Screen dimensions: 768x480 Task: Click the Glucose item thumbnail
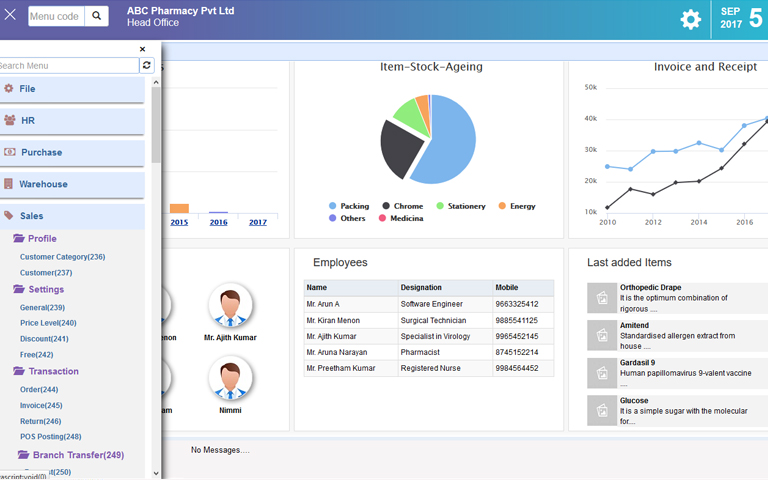point(602,410)
